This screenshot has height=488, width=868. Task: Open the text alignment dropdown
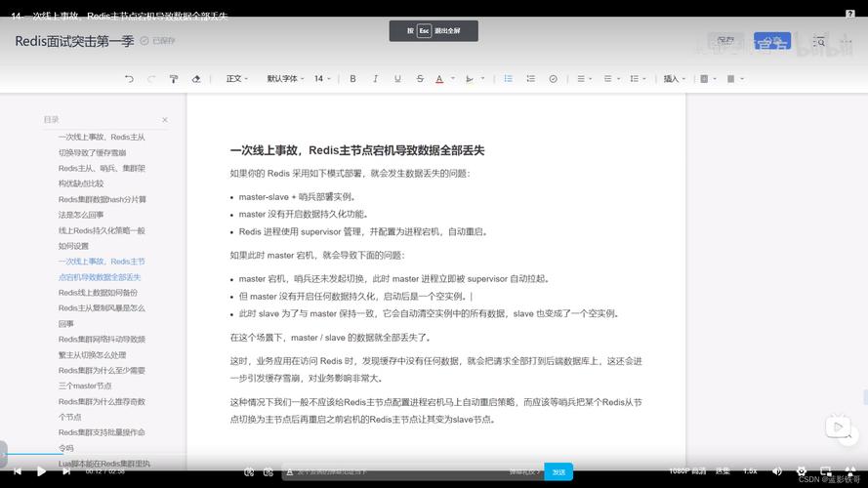(x=584, y=78)
